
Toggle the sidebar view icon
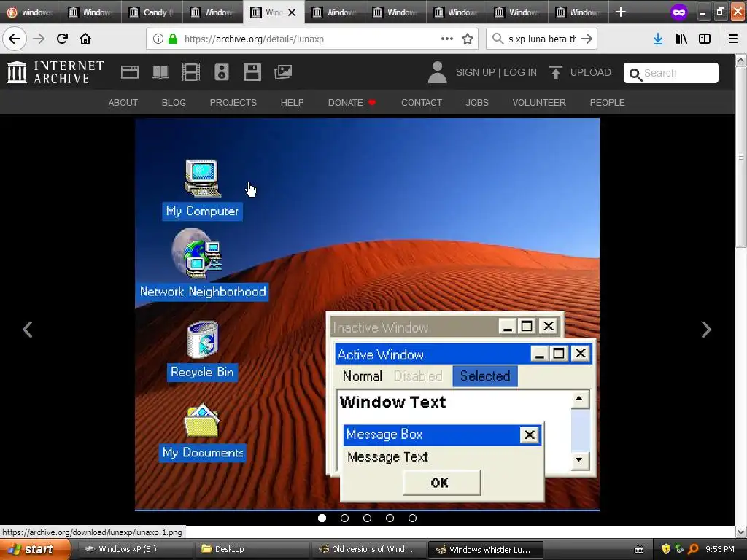point(705,39)
